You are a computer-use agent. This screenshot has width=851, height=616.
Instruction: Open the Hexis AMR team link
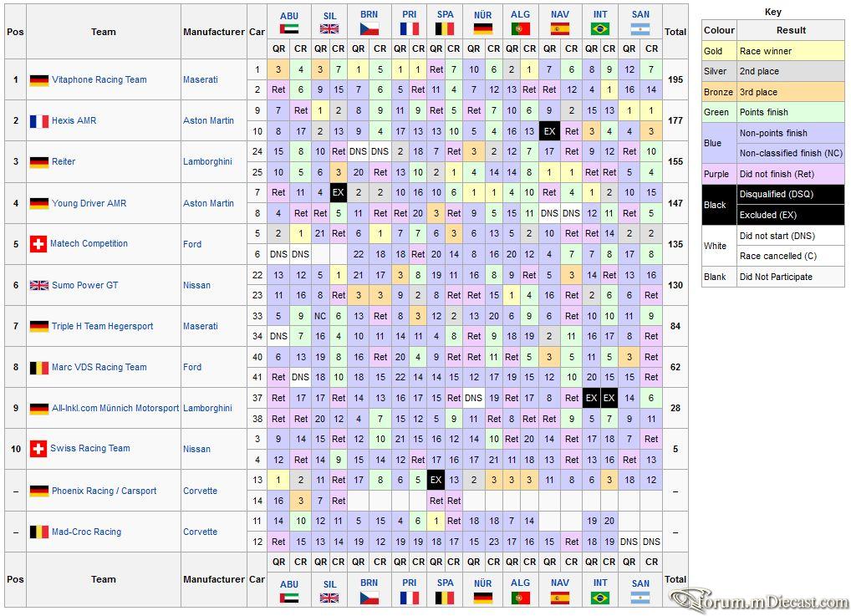[x=74, y=120]
